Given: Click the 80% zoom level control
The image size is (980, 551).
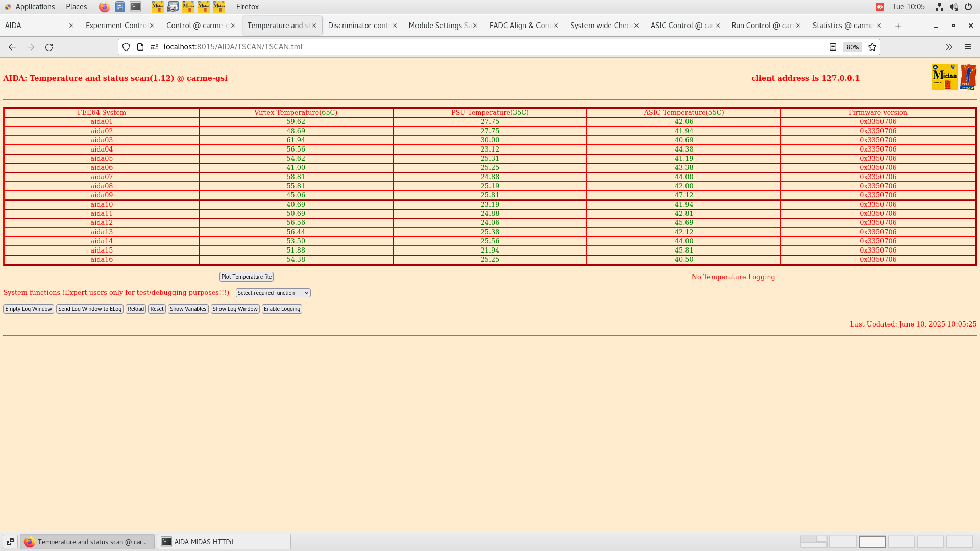Looking at the screenshot, I should point(852,47).
